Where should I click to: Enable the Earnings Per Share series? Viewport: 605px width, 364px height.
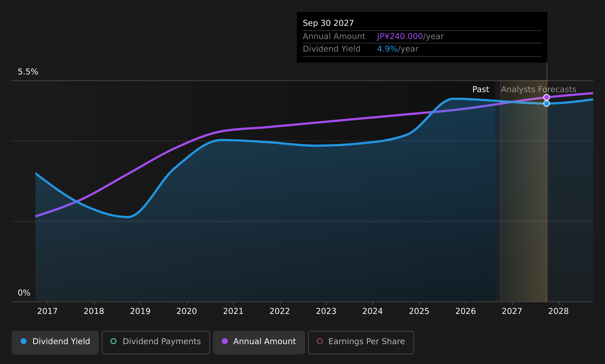pos(361,342)
